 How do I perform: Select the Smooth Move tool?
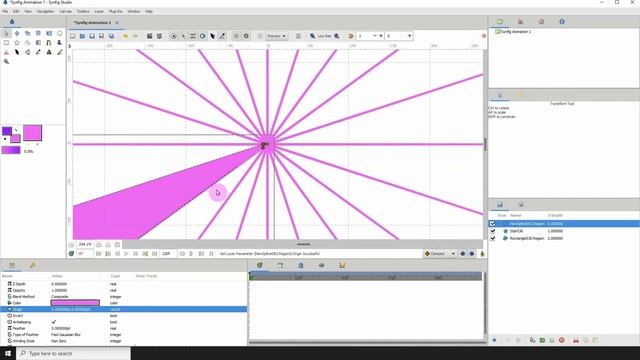click(17, 33)
